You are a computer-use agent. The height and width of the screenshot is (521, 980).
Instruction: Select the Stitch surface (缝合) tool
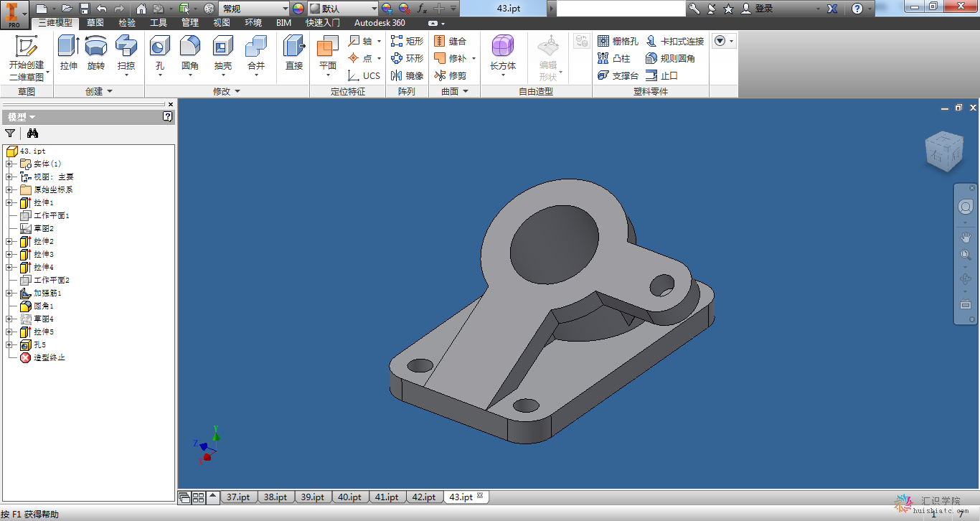451,41
